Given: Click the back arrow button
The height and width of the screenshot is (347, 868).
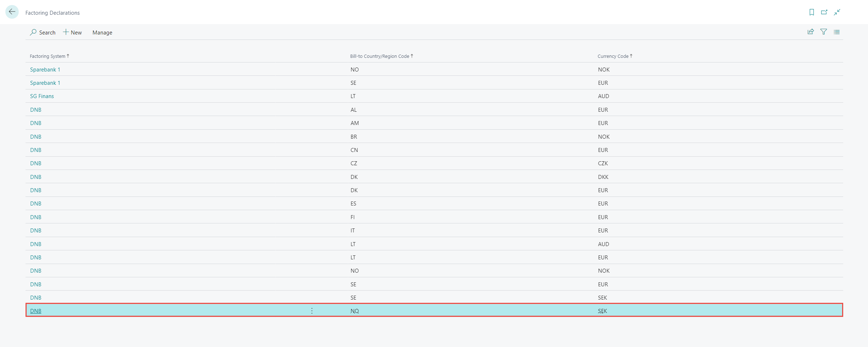Looking at the screenshot, I should tap(12, 12).
